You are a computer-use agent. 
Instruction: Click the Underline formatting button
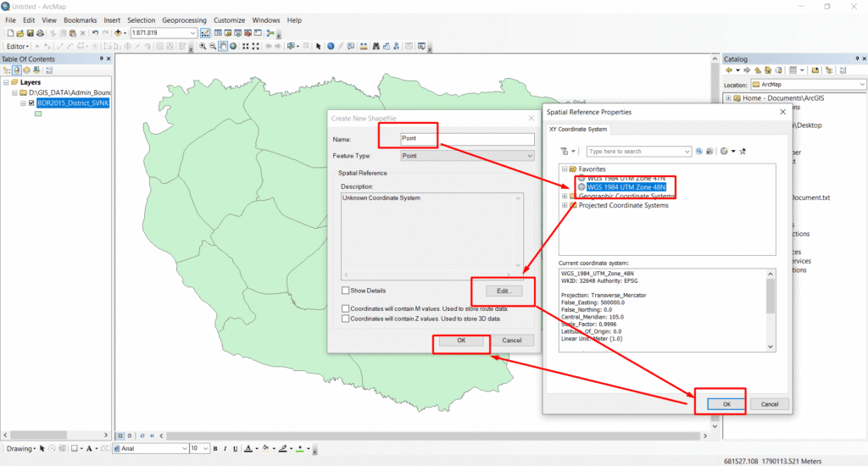[236, 449]
